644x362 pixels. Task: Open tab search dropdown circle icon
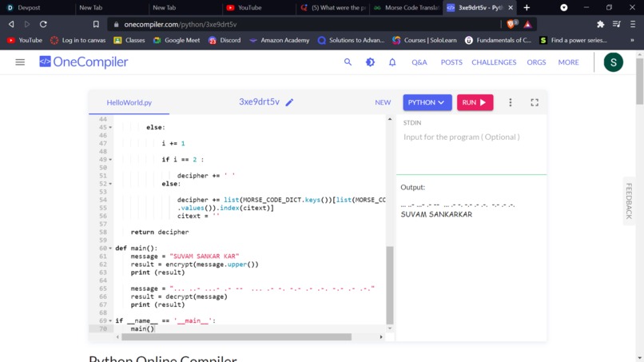point(564,7)
